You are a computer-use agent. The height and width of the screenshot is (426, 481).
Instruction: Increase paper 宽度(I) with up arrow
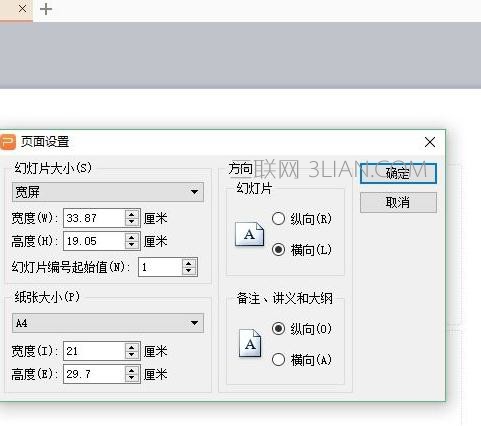point(132,346)
